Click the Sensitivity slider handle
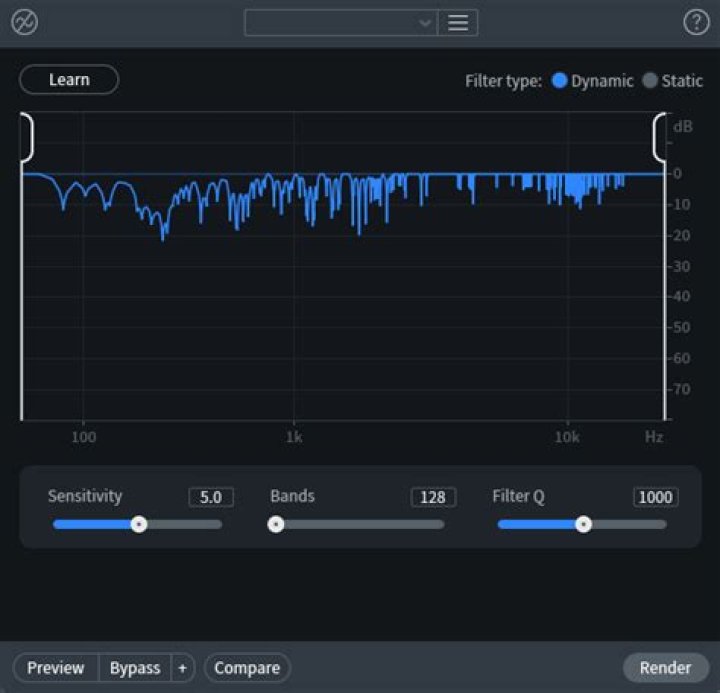Screen dimensions: 720x693 (x=139, y=524)
